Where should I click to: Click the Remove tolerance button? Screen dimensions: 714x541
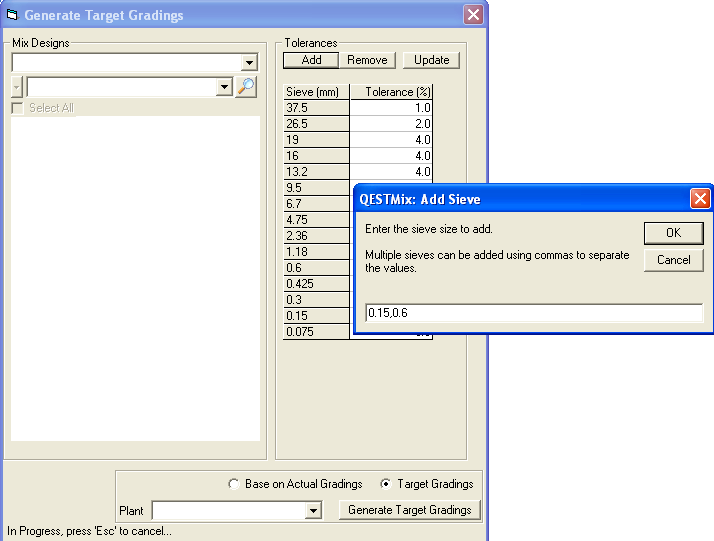[368, 60]
